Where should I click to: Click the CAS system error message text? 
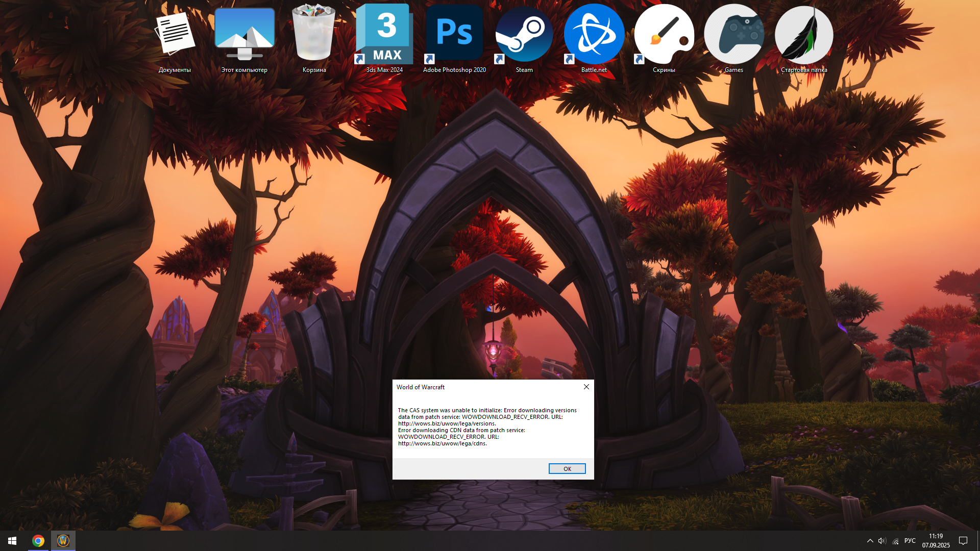click(487, 427)
